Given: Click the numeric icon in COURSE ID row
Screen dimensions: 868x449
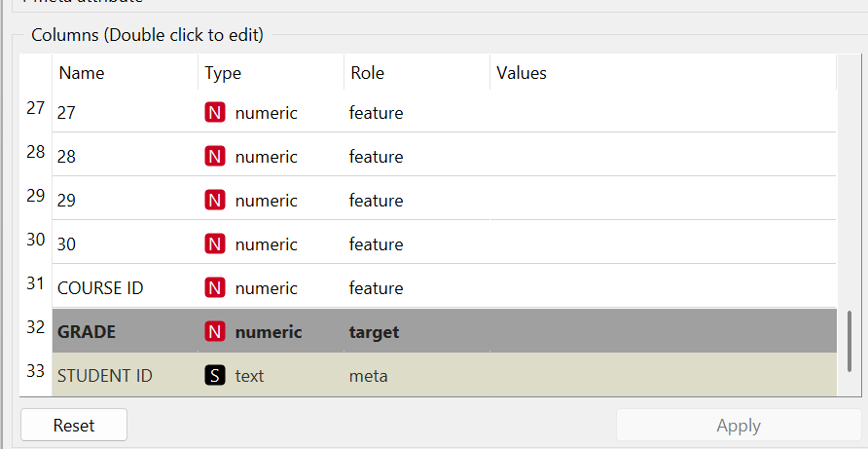Looking at the screenshot, I should (x=215, y=287).
